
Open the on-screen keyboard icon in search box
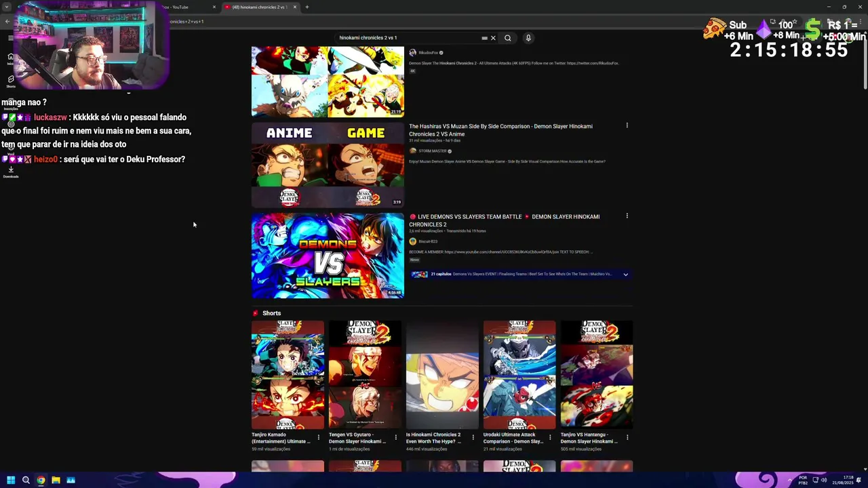(484, 38)
